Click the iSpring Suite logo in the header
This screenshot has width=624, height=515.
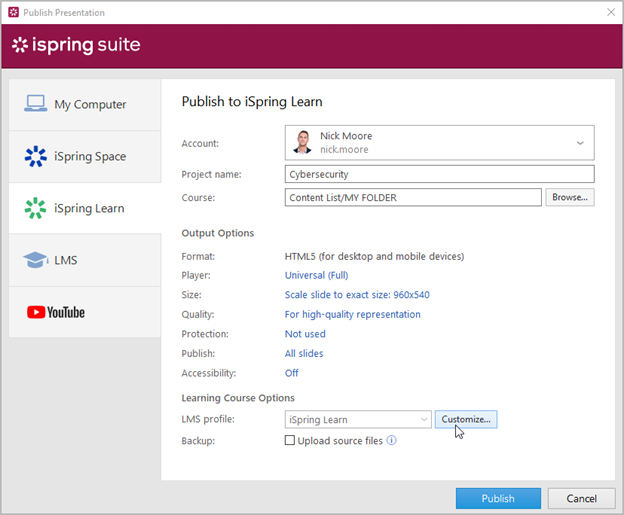(76, 45)
